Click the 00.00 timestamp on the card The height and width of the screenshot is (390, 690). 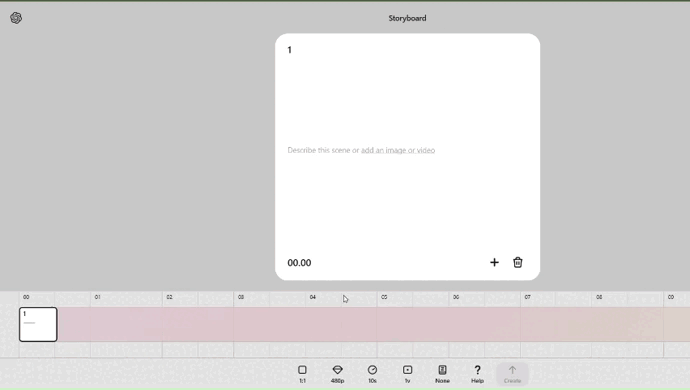pos(299,263)
